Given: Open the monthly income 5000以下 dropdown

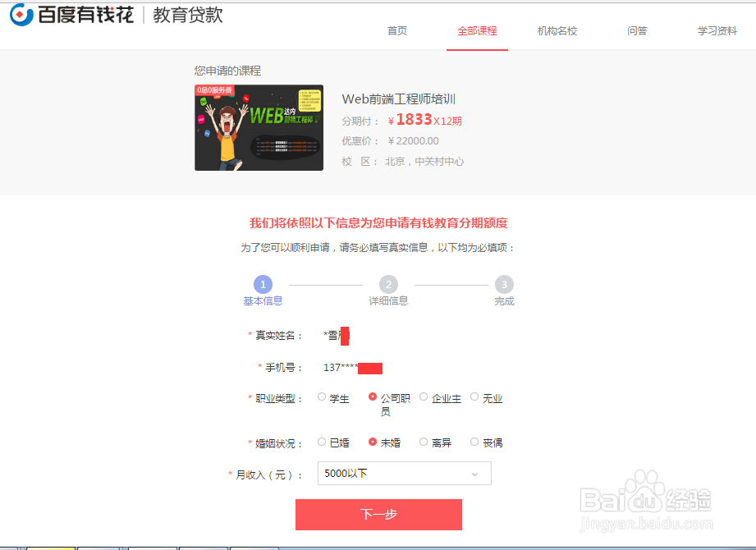Looking at the screenshot, I should 404,474.
